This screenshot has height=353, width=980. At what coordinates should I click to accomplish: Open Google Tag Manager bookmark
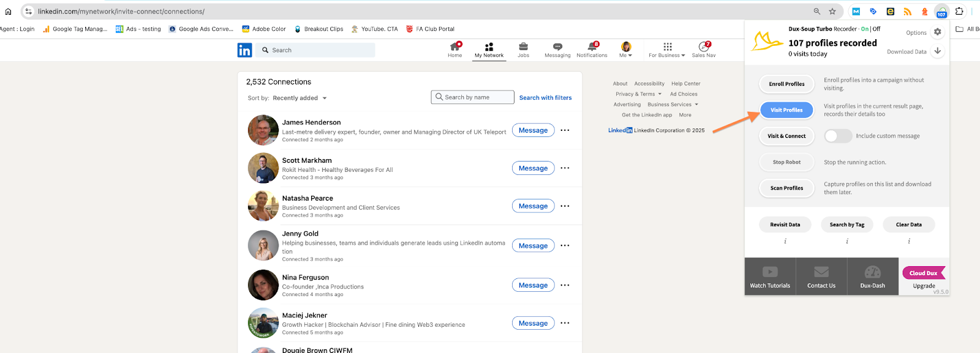75,29
